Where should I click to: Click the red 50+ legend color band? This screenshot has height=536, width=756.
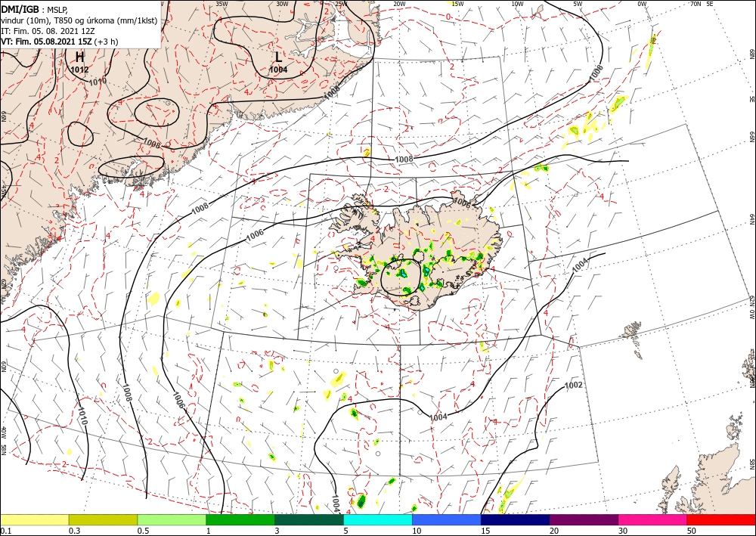coord(721,519)
